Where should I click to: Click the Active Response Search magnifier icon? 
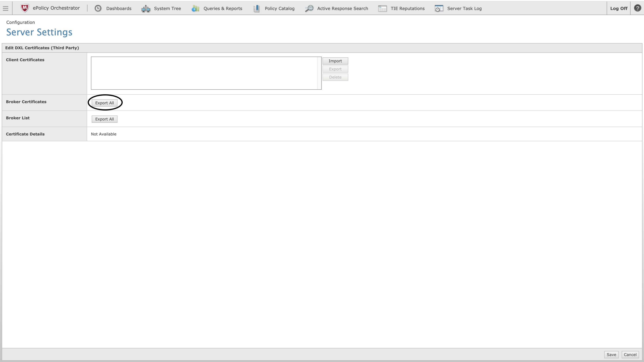309,8
